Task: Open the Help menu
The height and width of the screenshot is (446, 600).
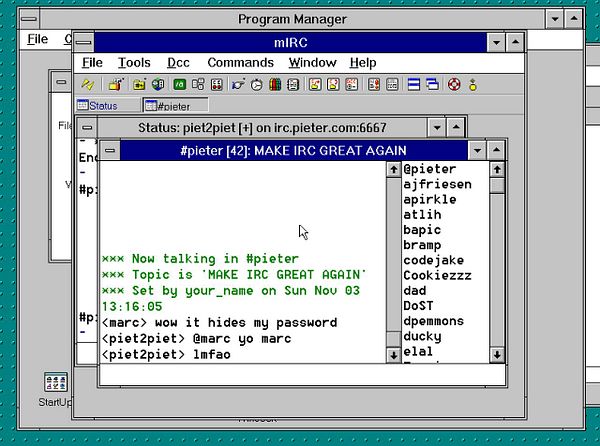Action: tap(363, 63)
